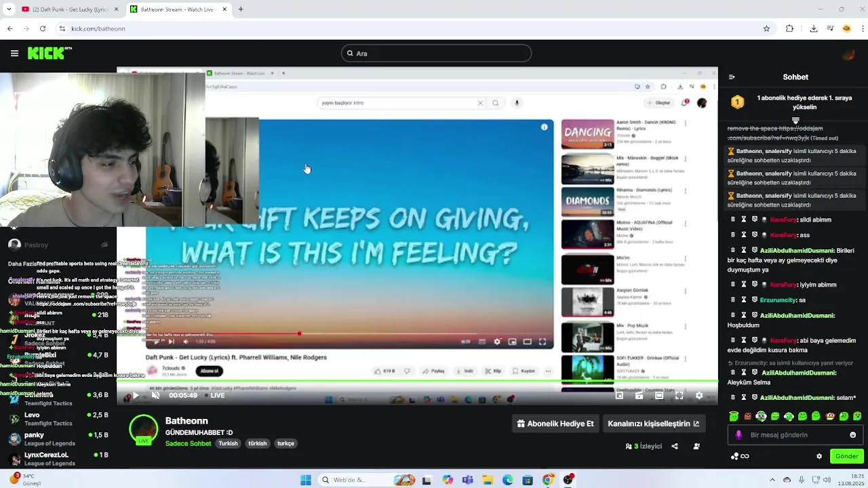Play the Kick live stream
868x488 pixels.
pos(135,395)
